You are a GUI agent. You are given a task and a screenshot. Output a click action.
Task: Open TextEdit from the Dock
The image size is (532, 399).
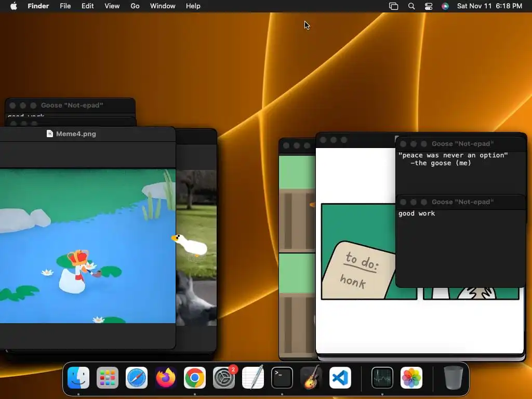[253, 378]
